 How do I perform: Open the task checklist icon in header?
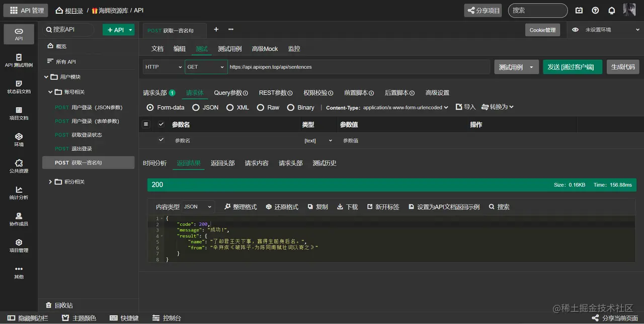(x=579, y=10)
